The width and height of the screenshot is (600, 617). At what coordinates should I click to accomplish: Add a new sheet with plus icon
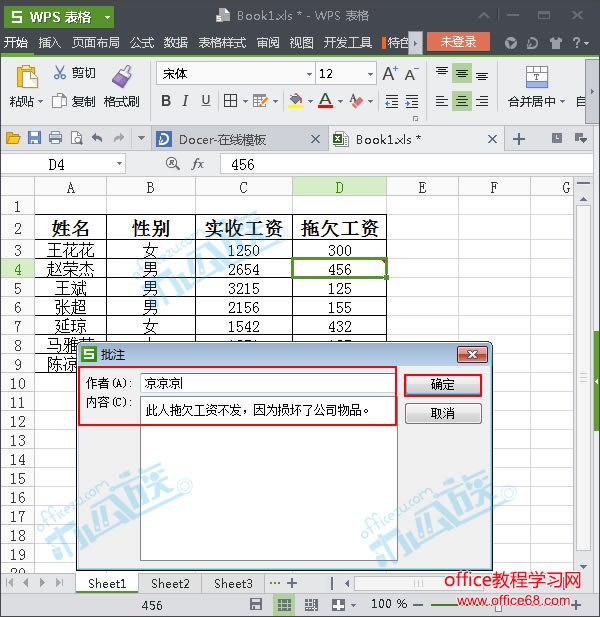point(292,583)
